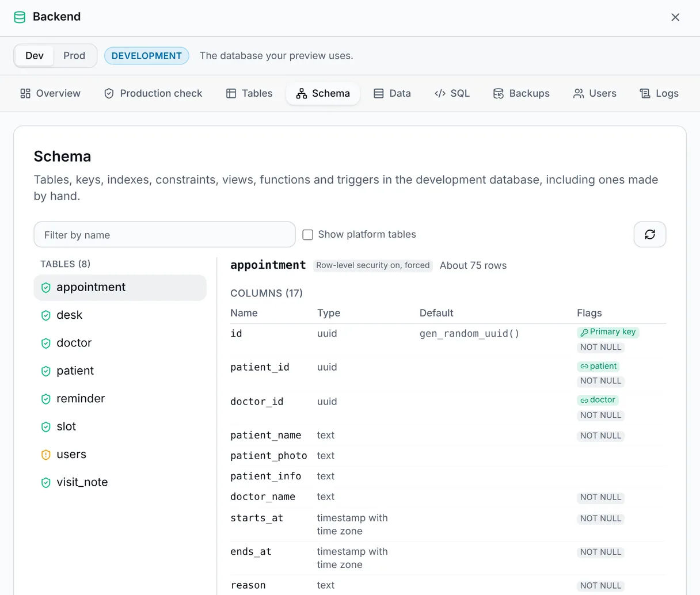The image size is (700, 595).
Task: Select the patient table in the list
Action: tap(120, 371)
